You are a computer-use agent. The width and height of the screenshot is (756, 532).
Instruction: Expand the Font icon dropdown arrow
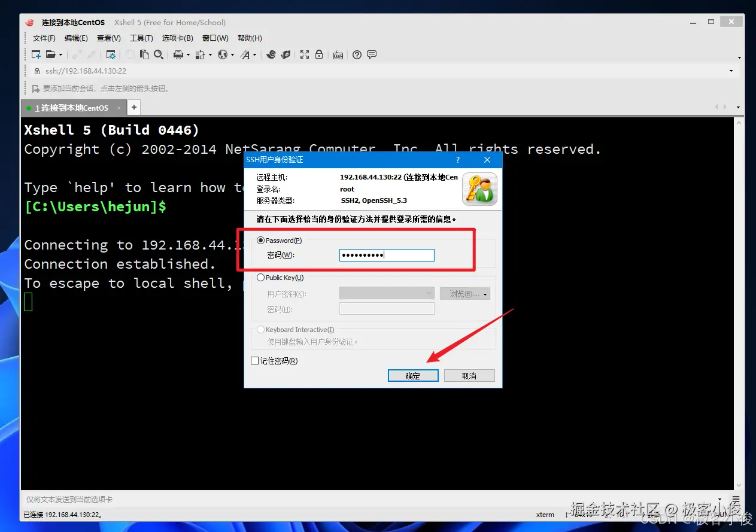[x=255, y=55]
